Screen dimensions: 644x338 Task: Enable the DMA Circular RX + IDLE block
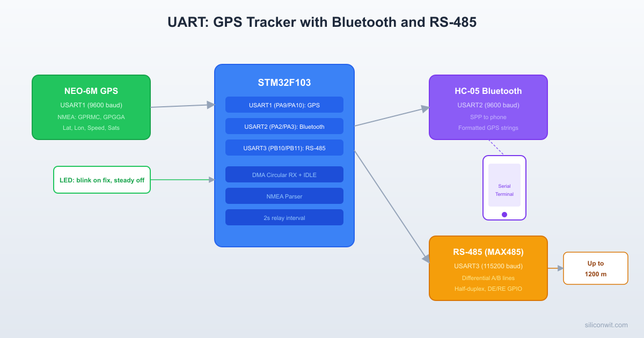[x=284, y=174]
